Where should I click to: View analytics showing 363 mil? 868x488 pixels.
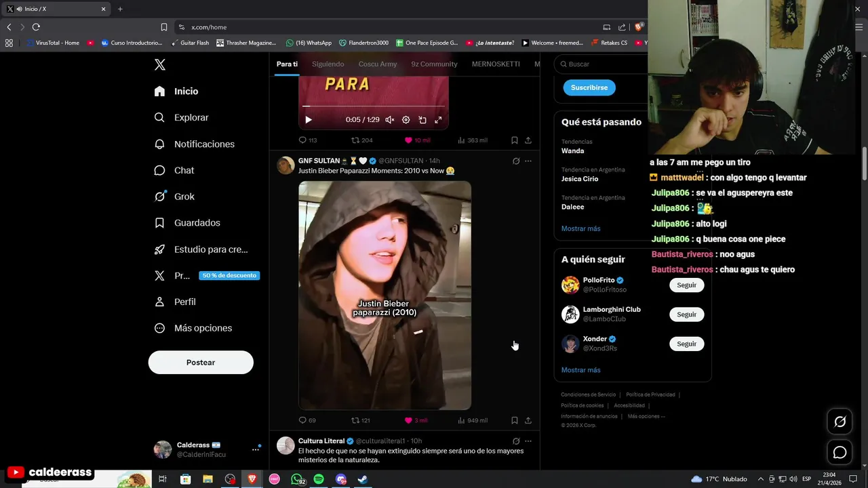point(473,140)
